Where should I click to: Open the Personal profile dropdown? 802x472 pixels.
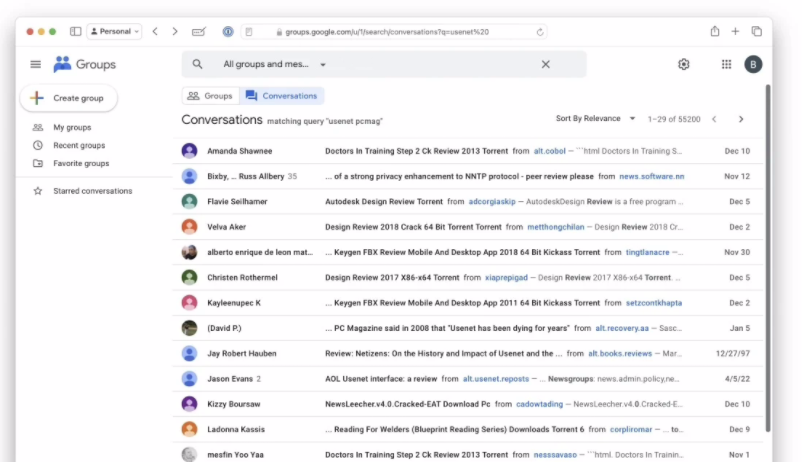pos(115,32)
